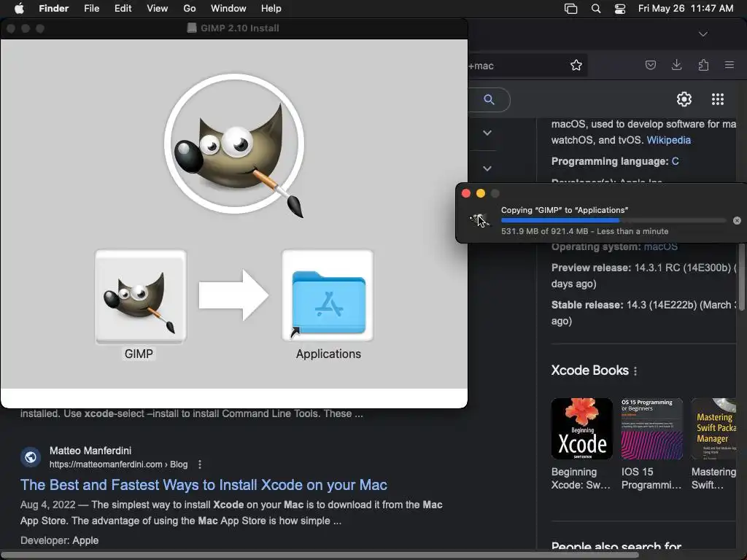Screen dimensions: 747x560
Task: Click the Beginning Xcode book title text
Action: 580,478
